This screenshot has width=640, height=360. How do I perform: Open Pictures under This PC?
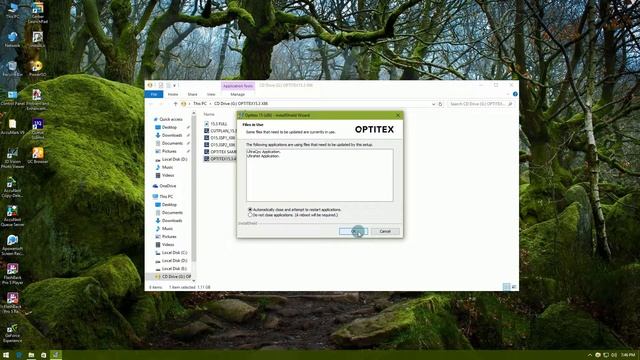[x=169, y=237]
